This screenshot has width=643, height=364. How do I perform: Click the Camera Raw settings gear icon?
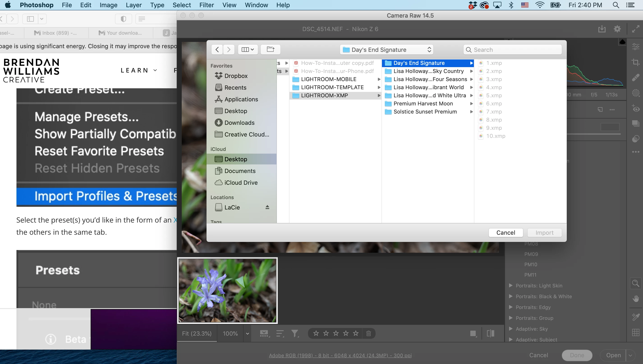[x=617, y=29]
